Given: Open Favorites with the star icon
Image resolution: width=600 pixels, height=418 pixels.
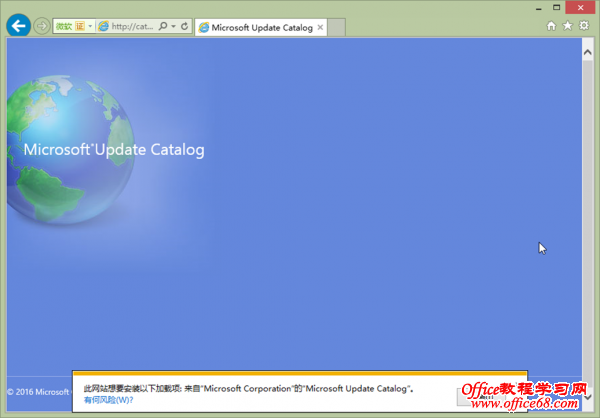Looking at the screenshot, I should (x=567, y=26).
